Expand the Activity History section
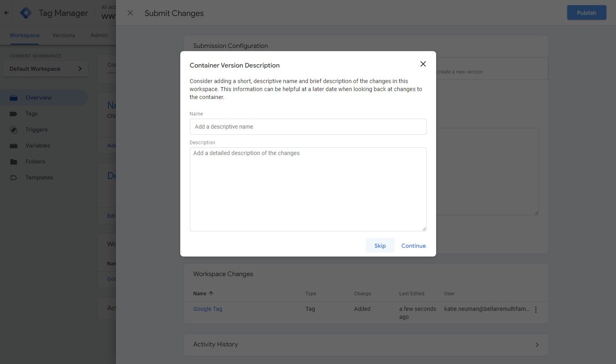This screenshot has height=364, width=616. [537, 344]
